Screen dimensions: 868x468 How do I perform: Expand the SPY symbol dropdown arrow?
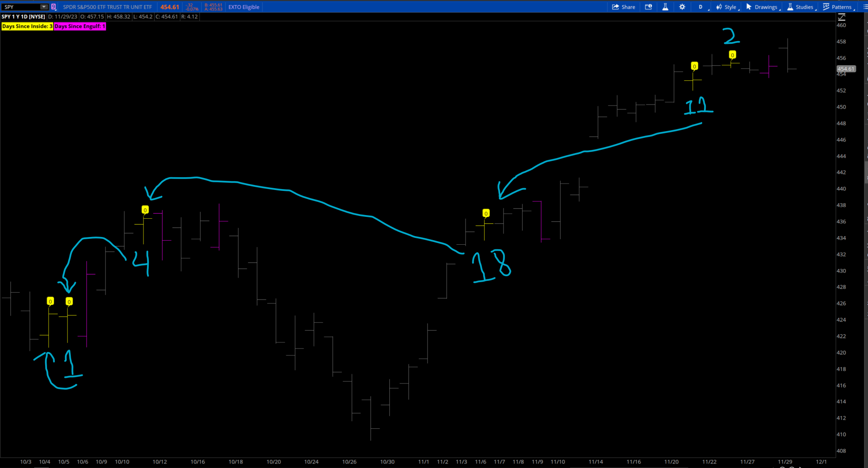click(44, 7)
